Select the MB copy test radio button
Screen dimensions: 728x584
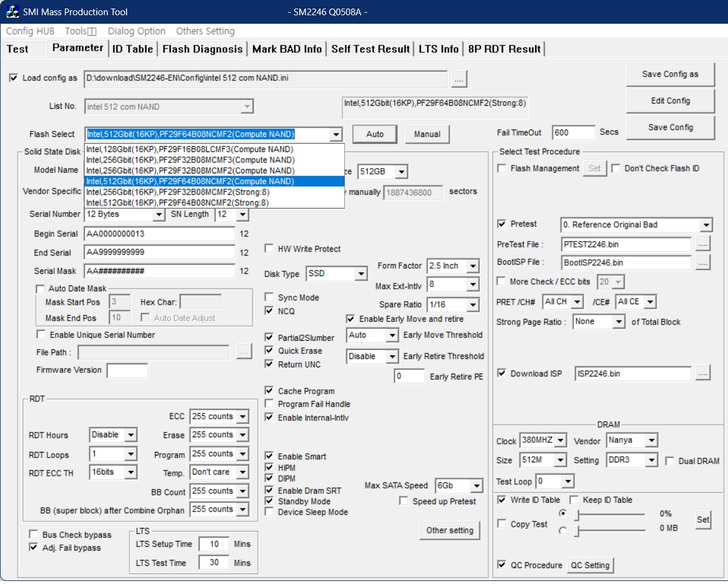[x=563, y=530]
